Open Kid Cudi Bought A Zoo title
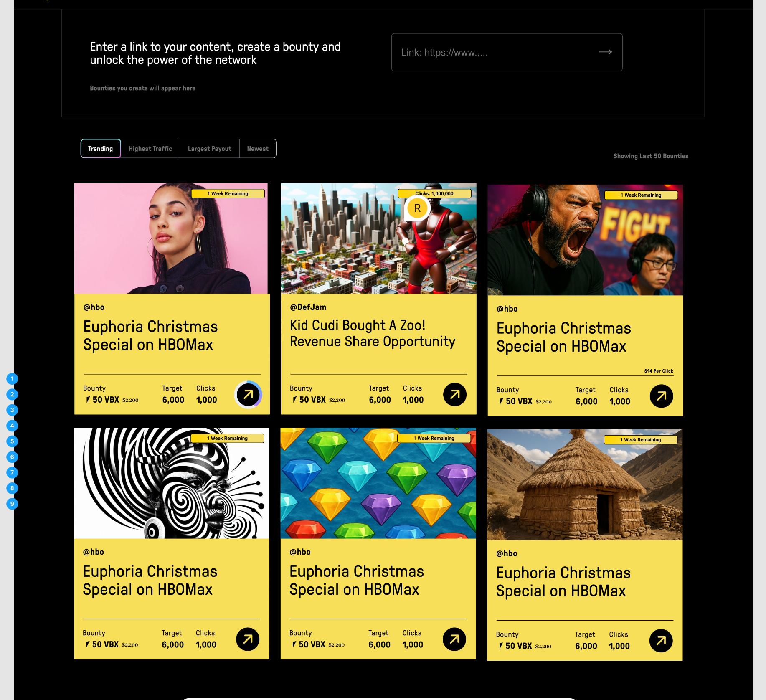 click(373, 333)
